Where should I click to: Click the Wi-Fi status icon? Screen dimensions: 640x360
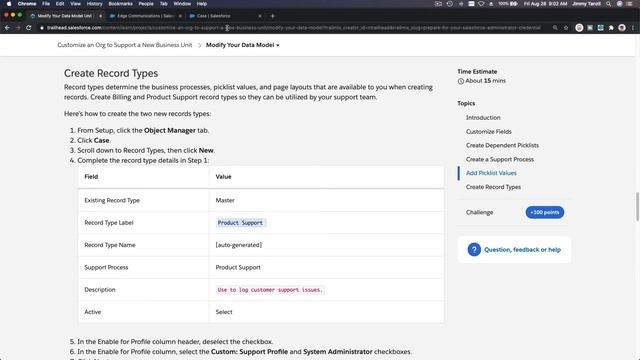(x=481, y=4)
